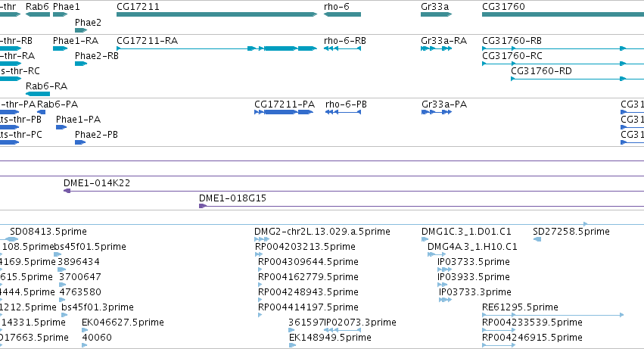Open the DMG4A.3_1.H10.C1 alignment

coord(437,254)
